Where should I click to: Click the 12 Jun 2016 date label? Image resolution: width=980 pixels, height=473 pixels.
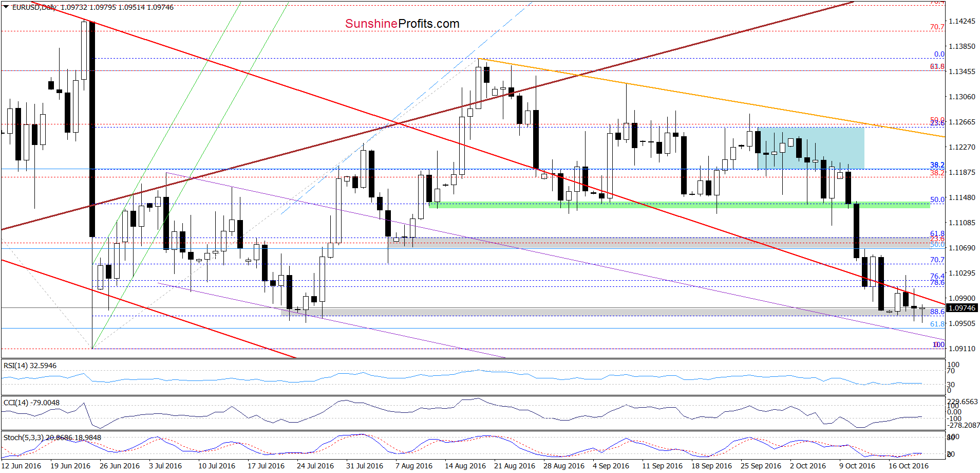coord(21,466)
